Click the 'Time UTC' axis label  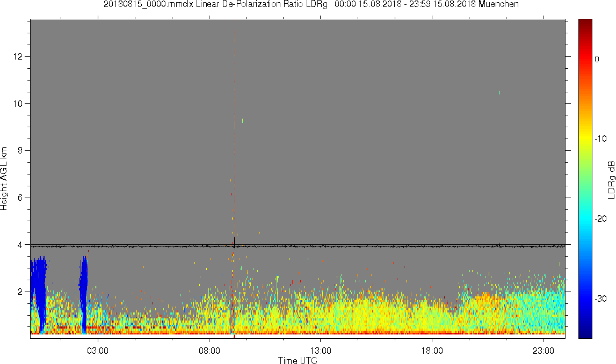pyautogui.click(x=298, y=360)
